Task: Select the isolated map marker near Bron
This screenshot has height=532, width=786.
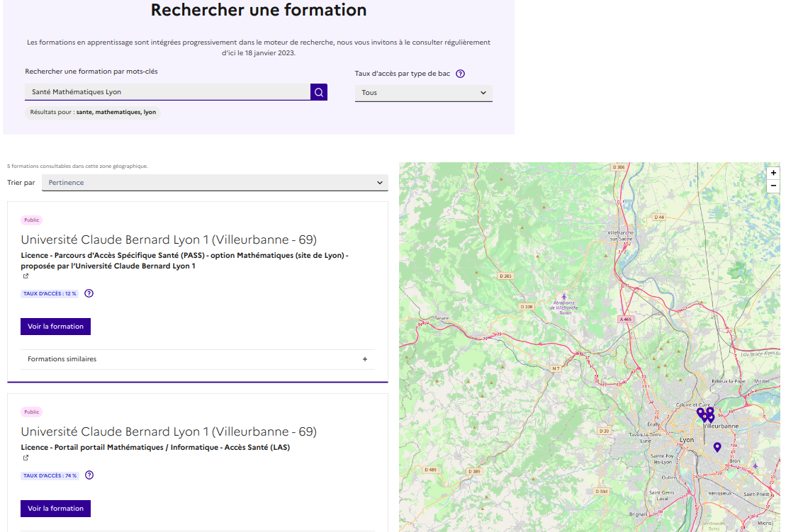Action: point(717,447)
